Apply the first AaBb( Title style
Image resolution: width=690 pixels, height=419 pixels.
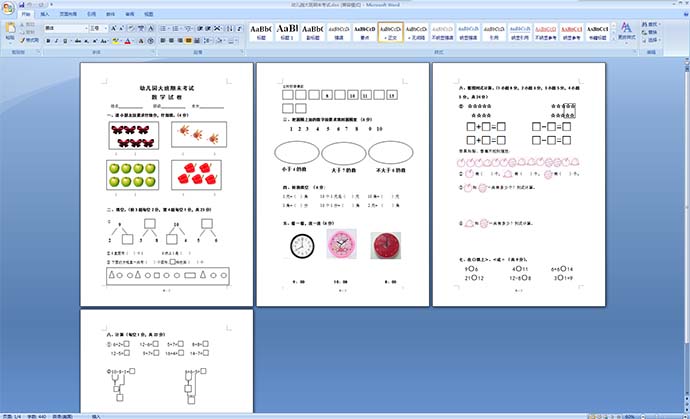pyautogui.click(x=261, y=32)
